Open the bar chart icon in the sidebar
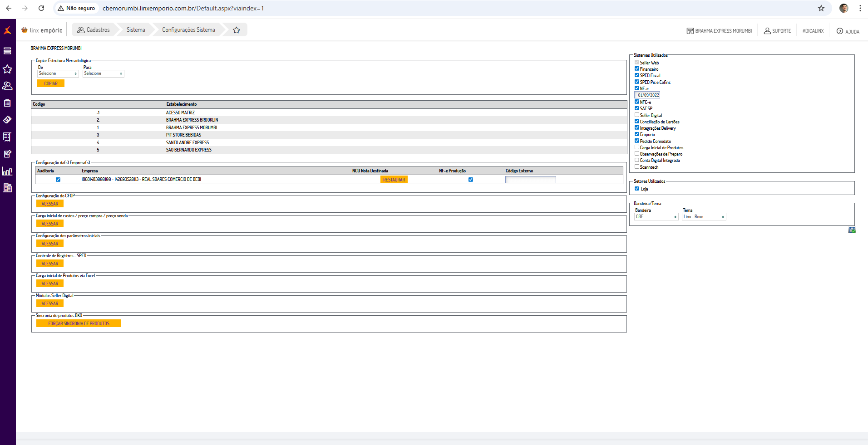Viewport: 868px width, 445px height. (7, 171)
